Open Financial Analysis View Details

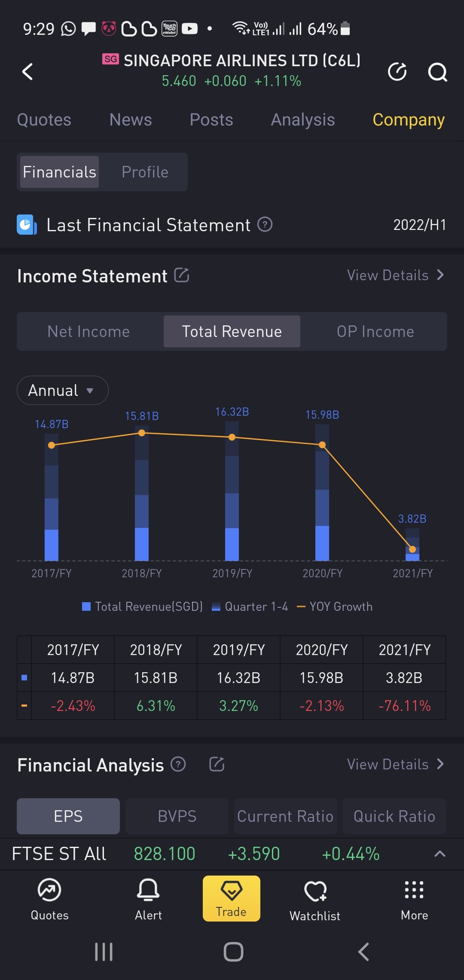396,764
